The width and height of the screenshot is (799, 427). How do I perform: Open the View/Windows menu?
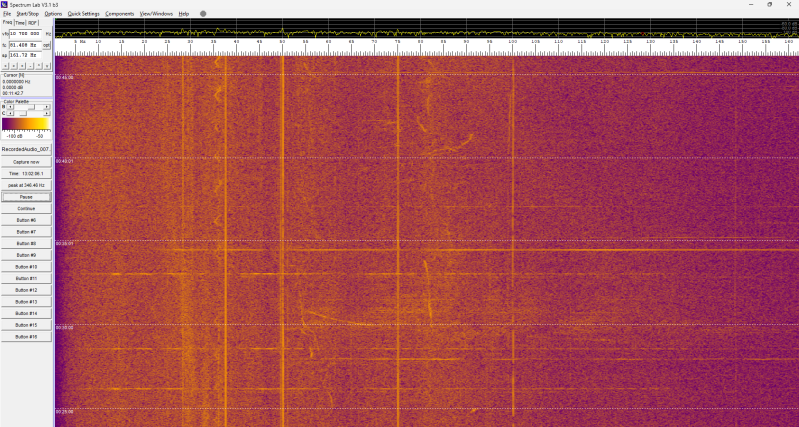tap(156, 14)
